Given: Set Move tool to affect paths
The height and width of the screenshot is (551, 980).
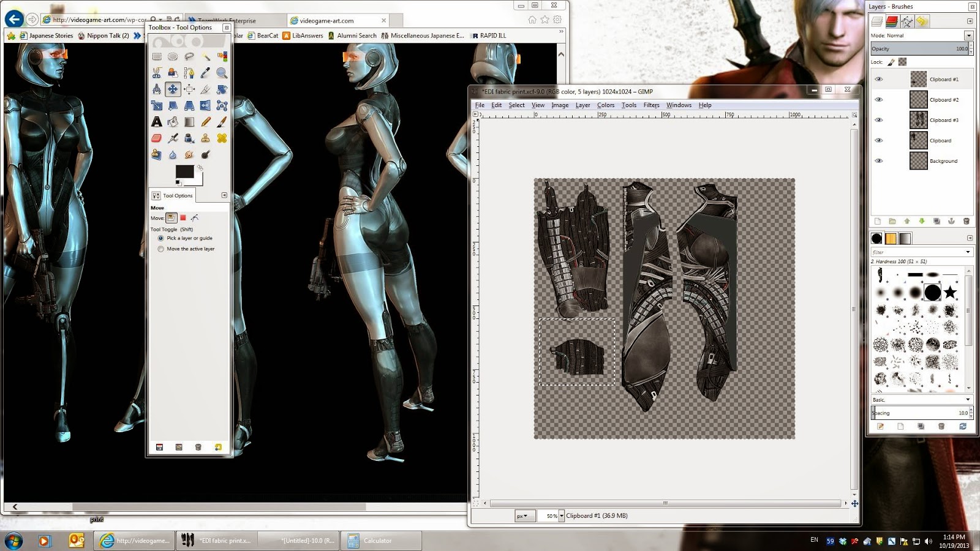Looking at the screenshot, I should (x=195, y=218).
